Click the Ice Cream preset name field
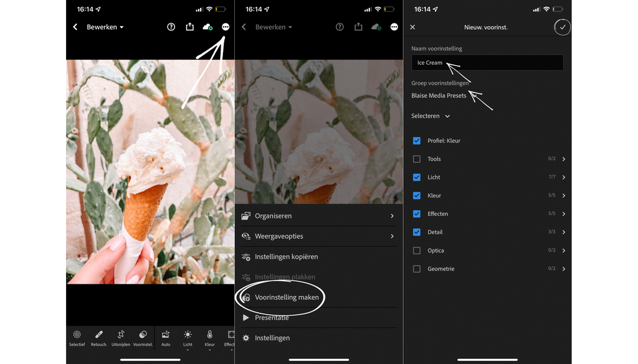Image resolution: width=638 pixels, height=364 pixels. point(487,63)
